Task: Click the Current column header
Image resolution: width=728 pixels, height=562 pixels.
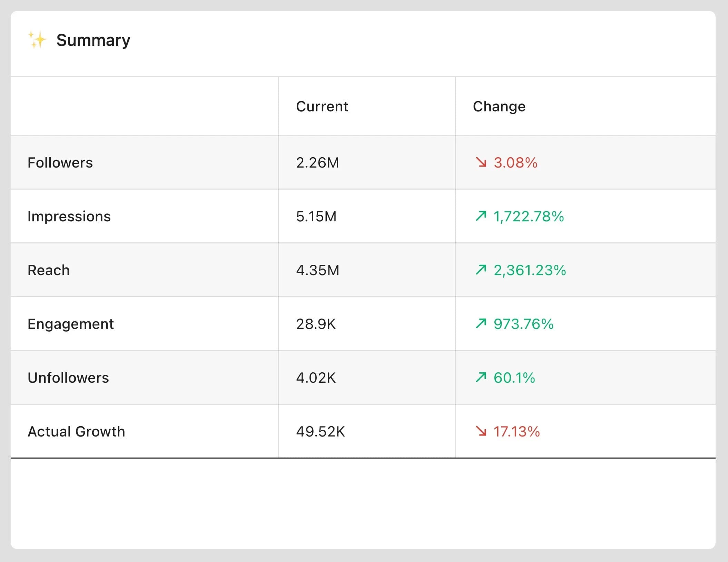Action: coord(322,107)
